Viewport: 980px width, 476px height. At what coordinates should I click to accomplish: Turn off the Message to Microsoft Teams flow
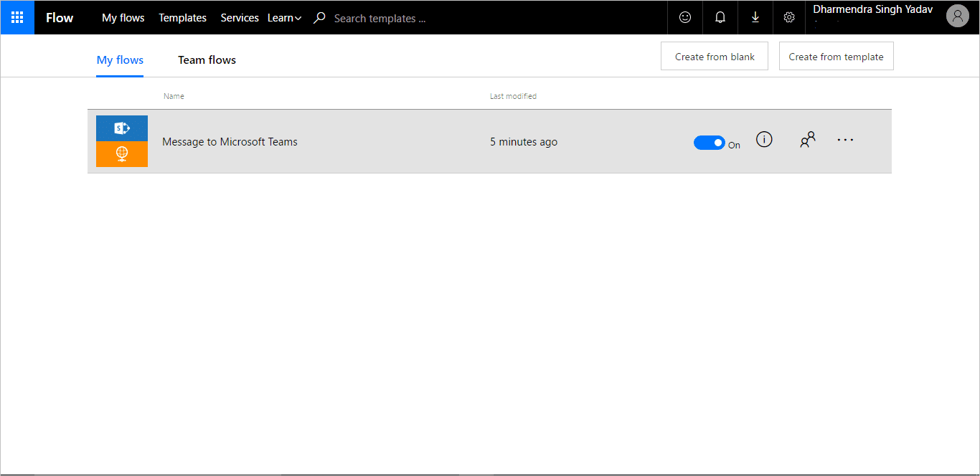point(709,143)
